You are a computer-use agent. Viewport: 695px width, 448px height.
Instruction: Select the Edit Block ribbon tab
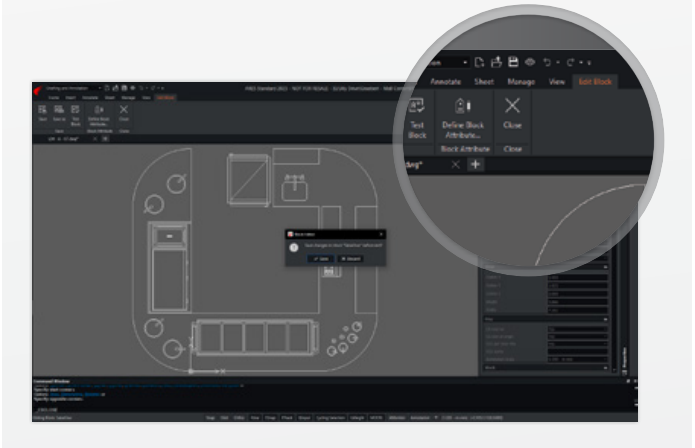(596, 83)
